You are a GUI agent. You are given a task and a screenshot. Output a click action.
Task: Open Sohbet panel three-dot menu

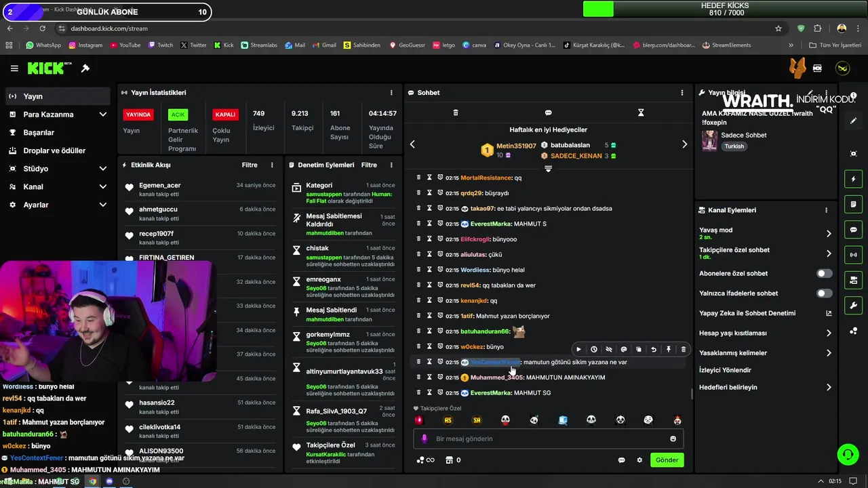tap(682, 92)
